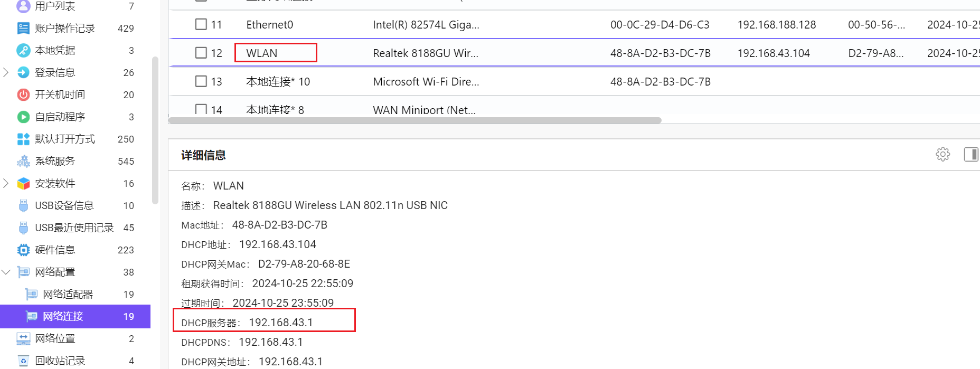Switch to 网络位置 sidebar item

(x=55, y=338)
